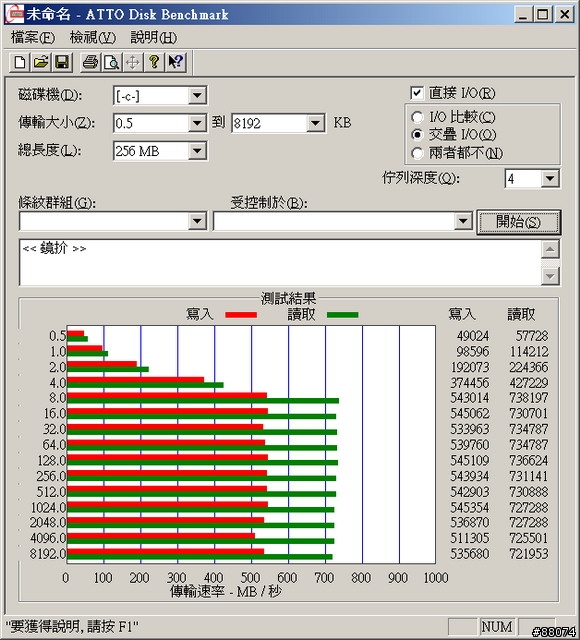Click the write value 545354
The height and width of the screenshot is (640, 580).
470,507
